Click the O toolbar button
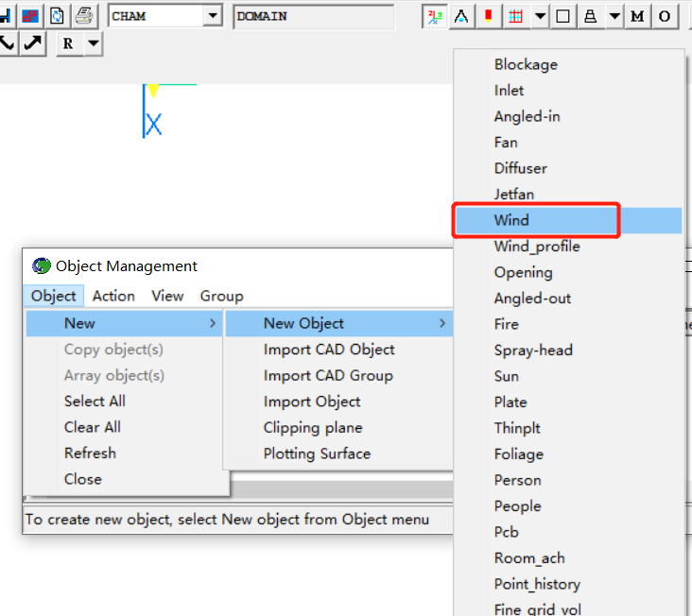This screenshot has width=692, height=616. point(665,17)
